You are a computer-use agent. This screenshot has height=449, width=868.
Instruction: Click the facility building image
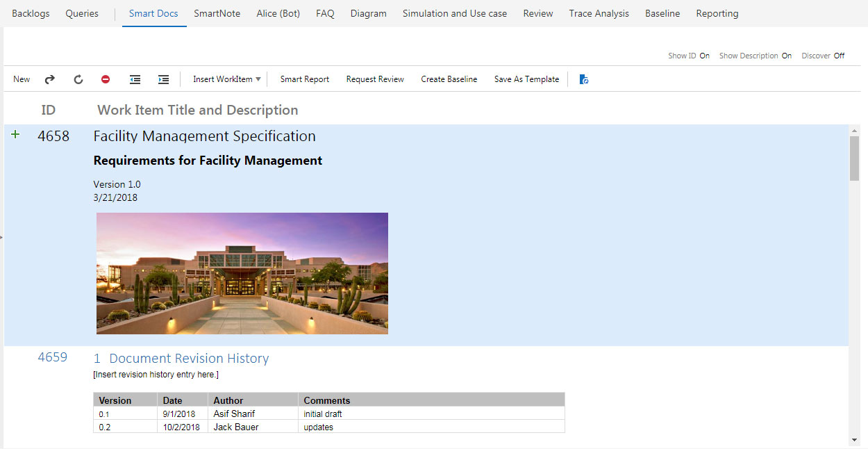click(242, 273)
